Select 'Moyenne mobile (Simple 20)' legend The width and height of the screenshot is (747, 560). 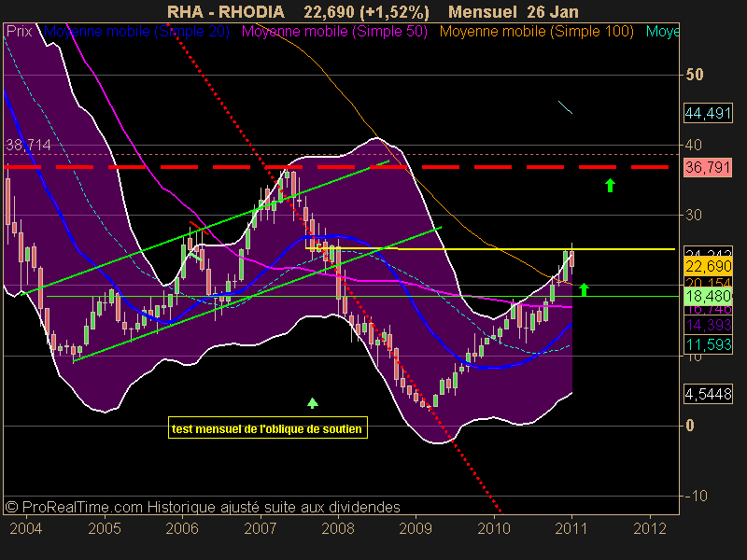(x=136, y=32)
